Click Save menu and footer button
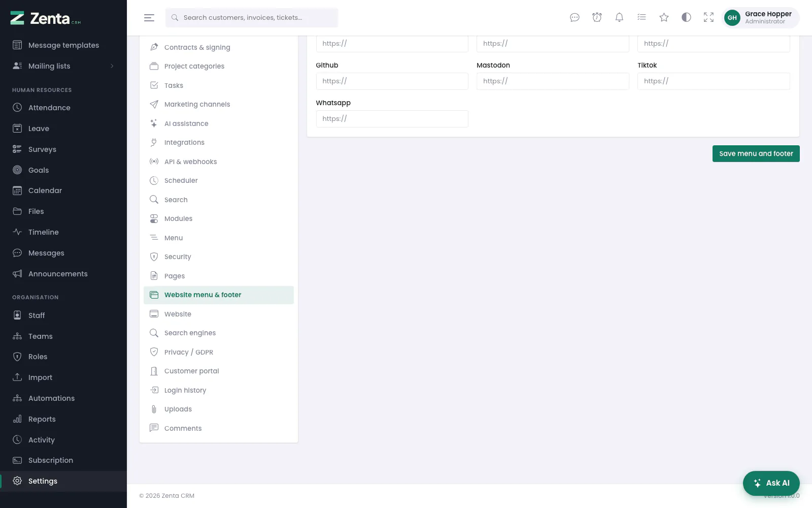 coord(756,154)
